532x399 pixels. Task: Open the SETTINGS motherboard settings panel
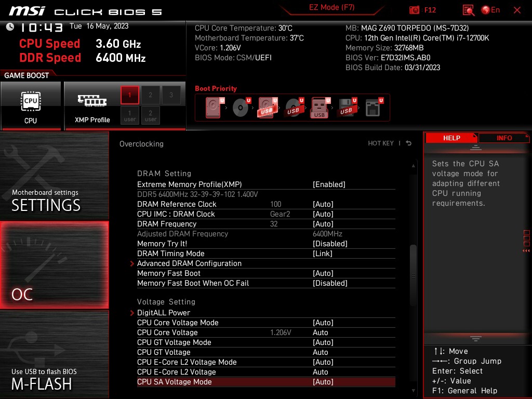coord(54,176)
